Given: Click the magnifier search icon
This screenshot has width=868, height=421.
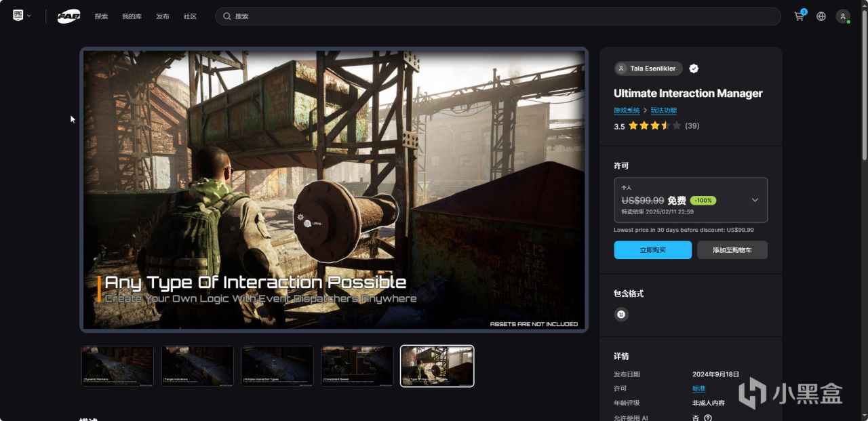Looking at the screenshot, I should pos(227,16).
